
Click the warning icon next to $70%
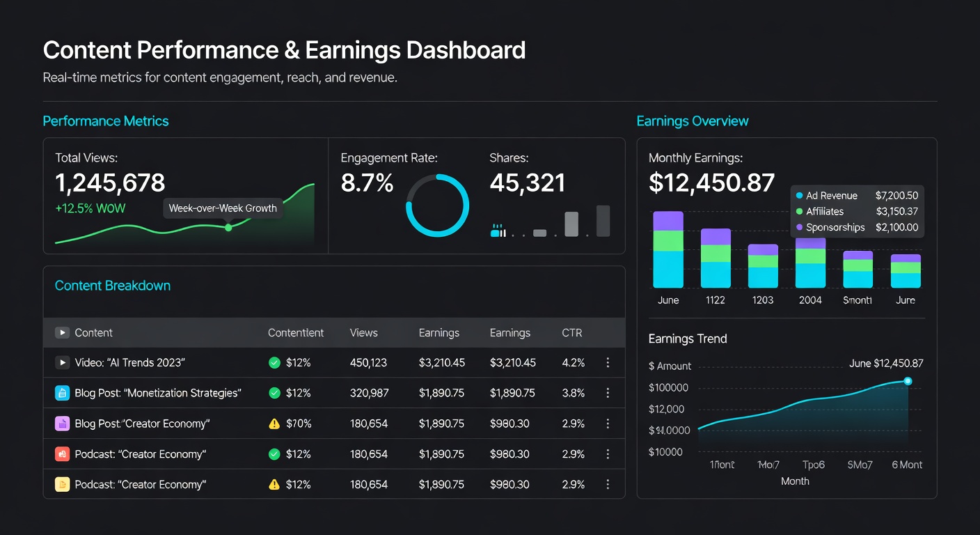click(274, 423)
